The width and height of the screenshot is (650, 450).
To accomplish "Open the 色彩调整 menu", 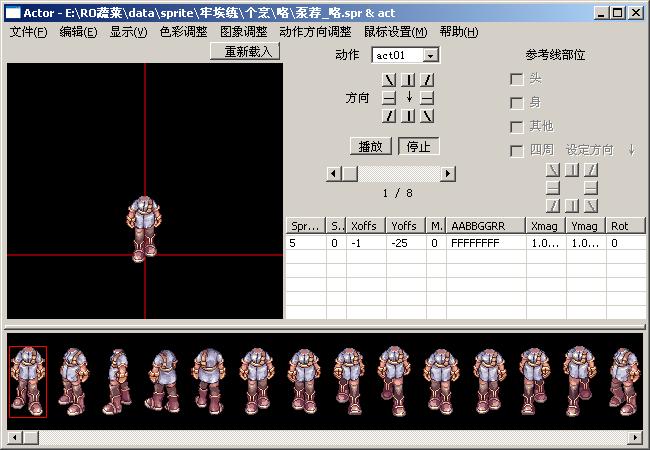I will tap(184, 32).
